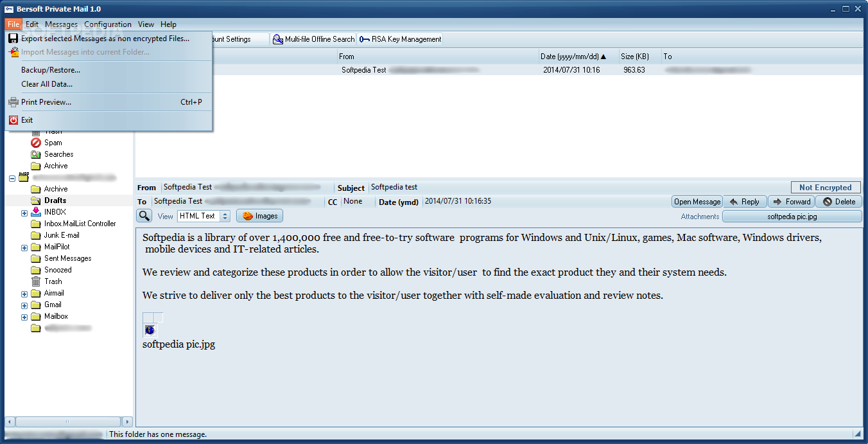Screen dimensions: 868x444
Task: Click the lower Trash bin icon
Action: (x=36, y=281)
